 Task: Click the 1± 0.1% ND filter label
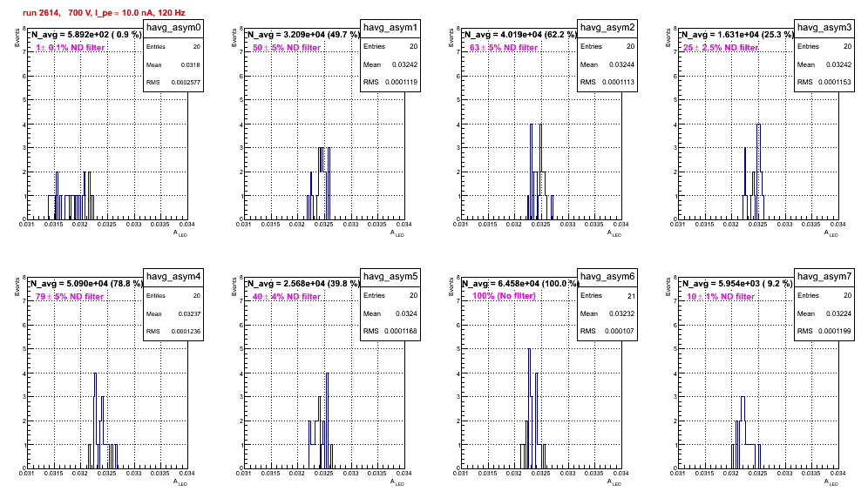coord(71,48)
